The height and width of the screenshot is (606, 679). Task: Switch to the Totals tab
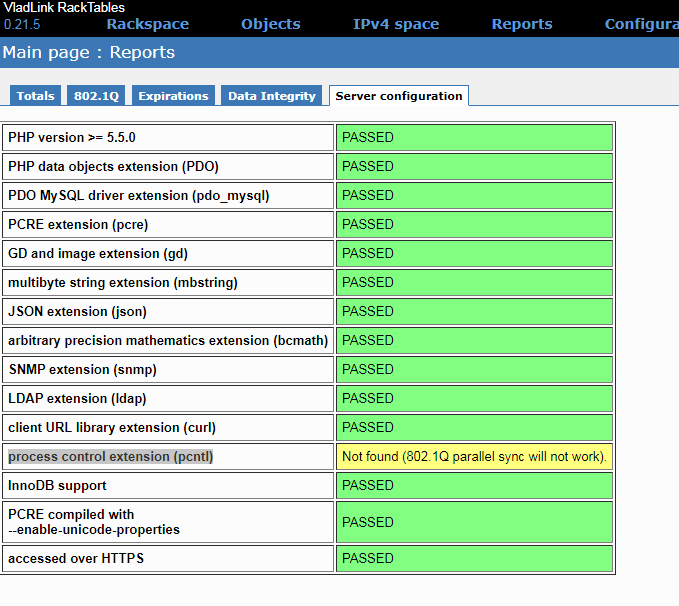(35, 96)
